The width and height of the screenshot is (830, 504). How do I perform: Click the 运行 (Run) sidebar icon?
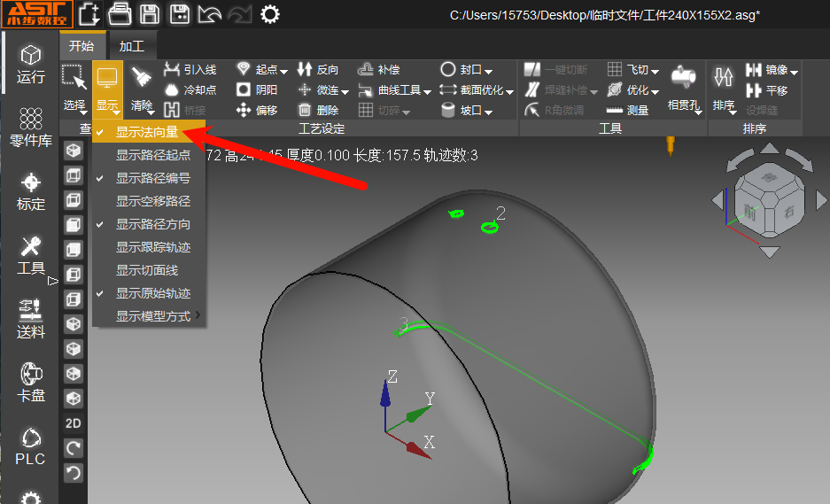[30, 65]
